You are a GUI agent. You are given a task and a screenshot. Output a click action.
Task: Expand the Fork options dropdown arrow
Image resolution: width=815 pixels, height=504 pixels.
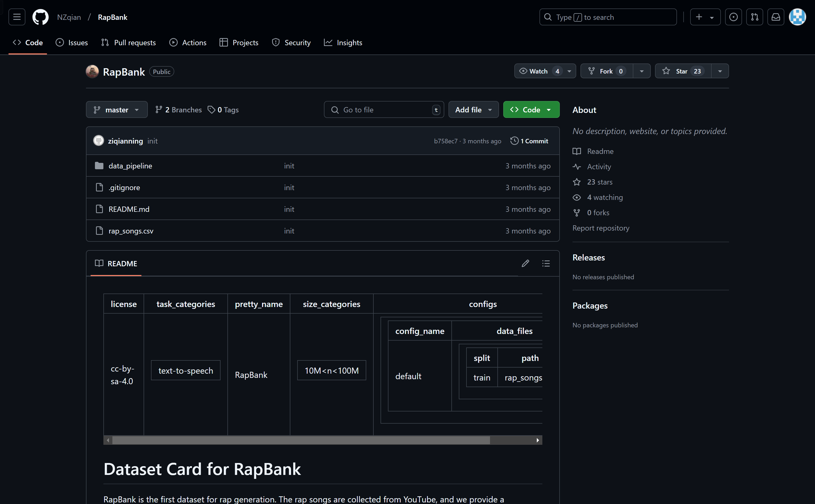coord(642,71)
